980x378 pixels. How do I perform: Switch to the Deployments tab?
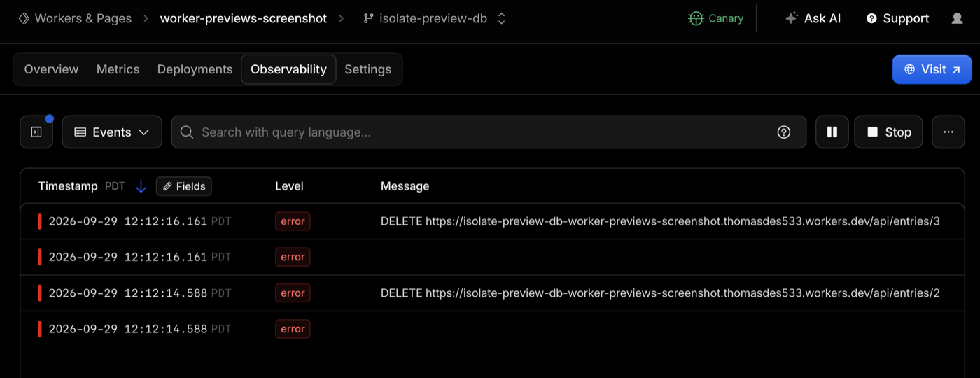pos(195,69)
